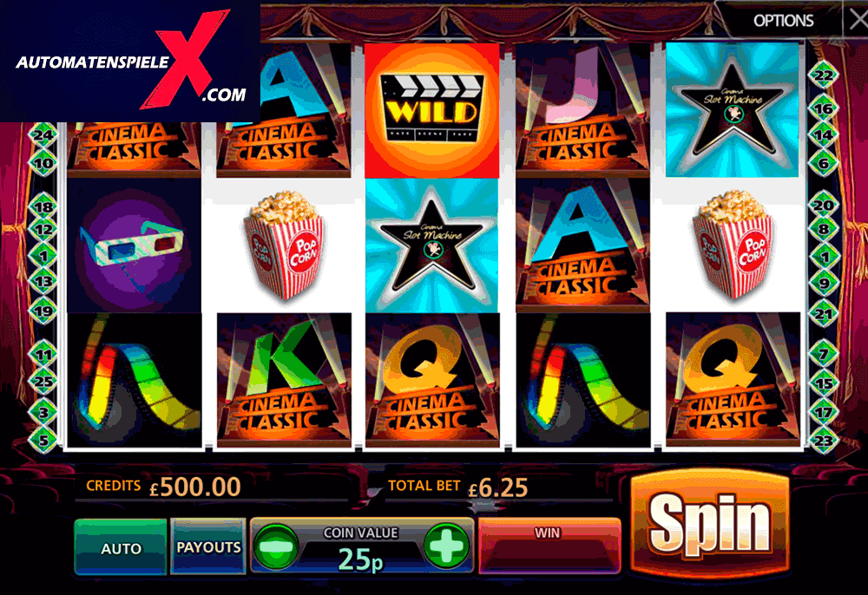Open the OPTIONS menu

click(x=783, y=21)
